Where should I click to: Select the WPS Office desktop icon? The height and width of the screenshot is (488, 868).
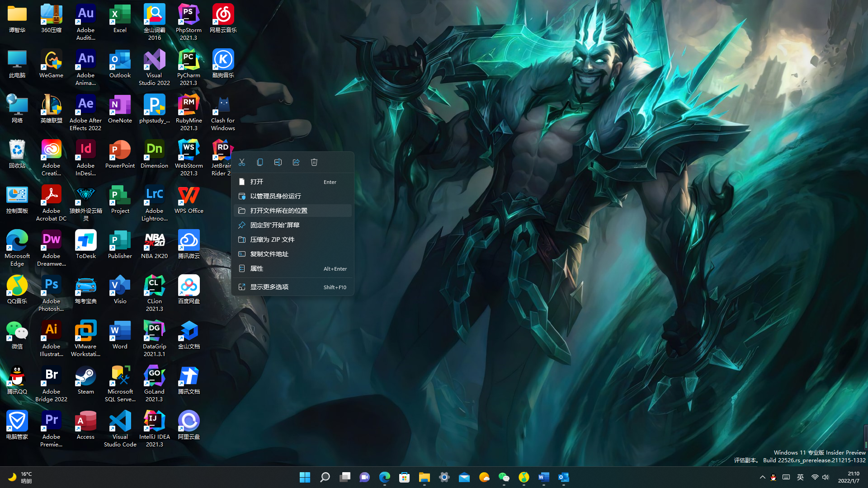pyautogui.click(x=189, y=200)
